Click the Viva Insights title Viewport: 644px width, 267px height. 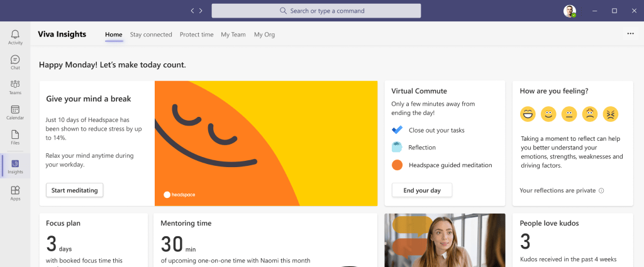[x=62, y=35]
